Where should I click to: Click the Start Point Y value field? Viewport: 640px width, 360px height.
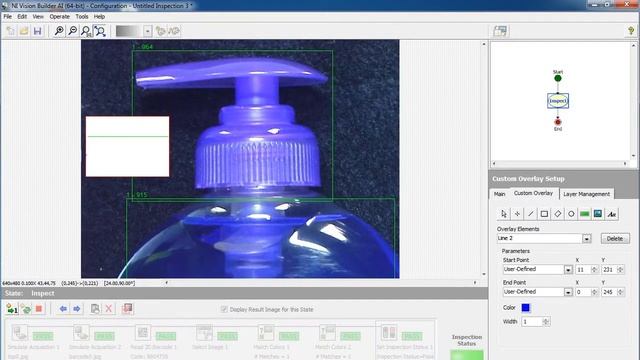pos(609,270)
